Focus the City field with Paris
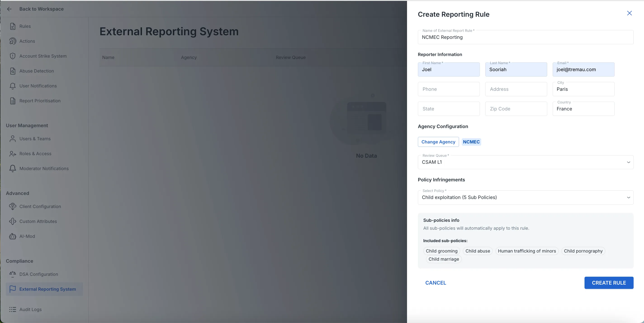This screenshot has height=323, width=644. [583, 89]
